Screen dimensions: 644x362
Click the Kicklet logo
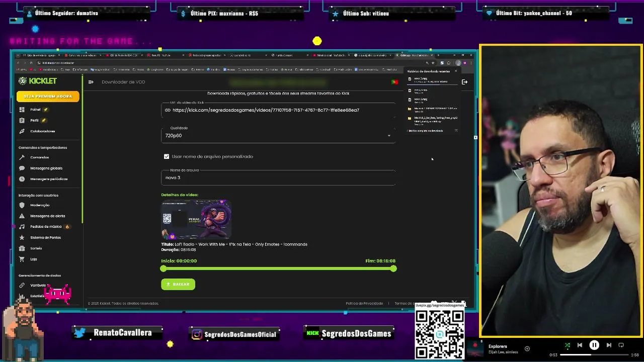[38, 81]
